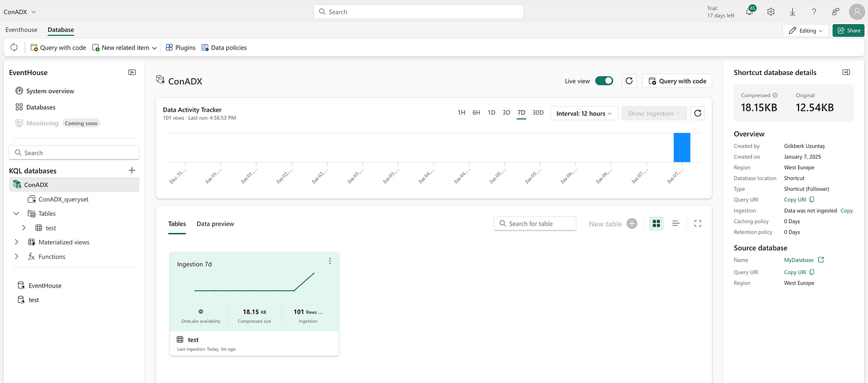Open notifications bell with badge 65
The image size is (868, 383).
[750, 11]
